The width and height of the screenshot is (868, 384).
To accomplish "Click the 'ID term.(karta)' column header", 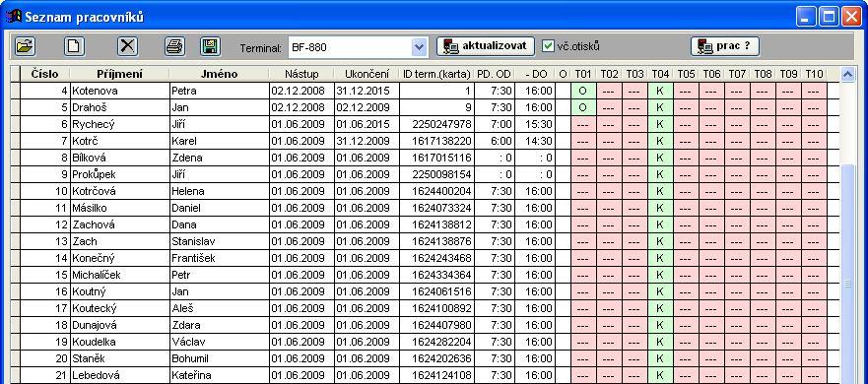I will coord(436,74).
